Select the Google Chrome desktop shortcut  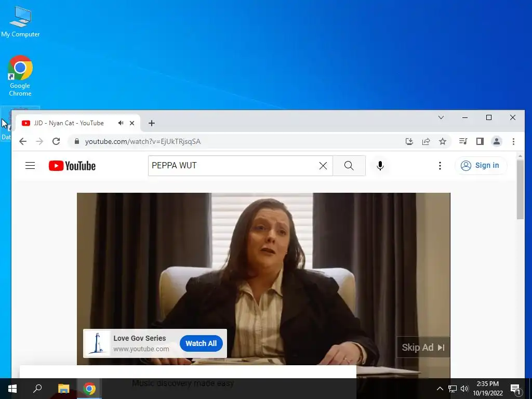pyautogui.click(x=20, y=76)
